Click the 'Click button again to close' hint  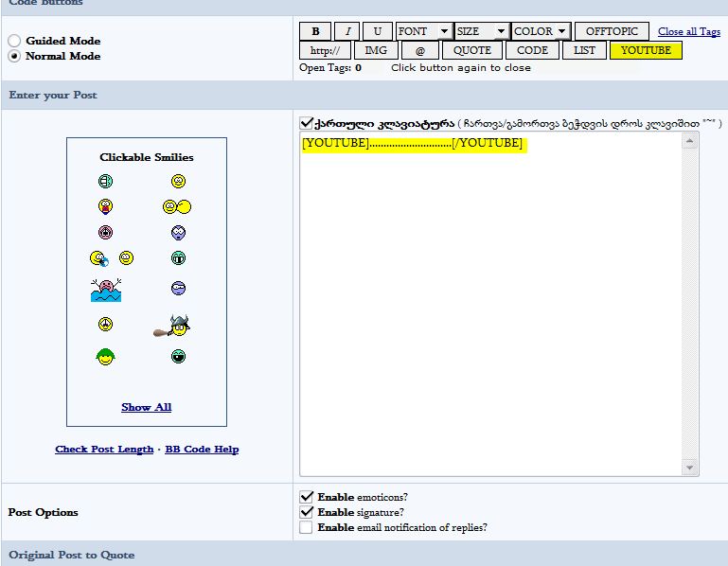click(461, 68)
